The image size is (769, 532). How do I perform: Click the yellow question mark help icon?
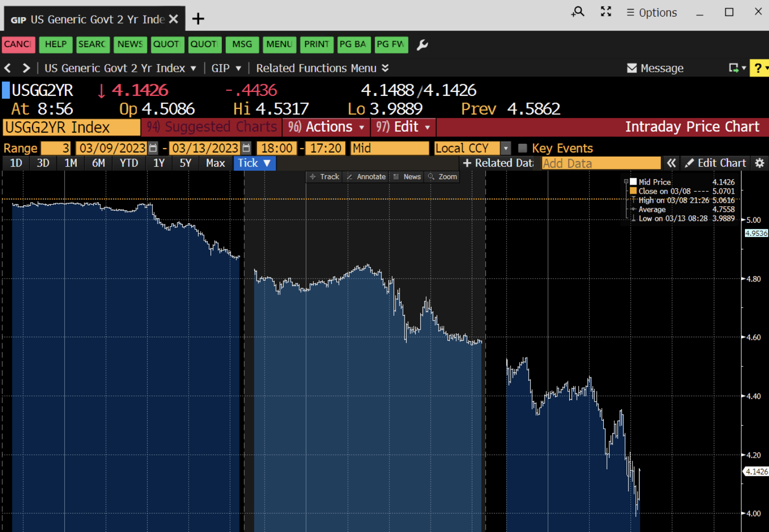tap(758, 68)
